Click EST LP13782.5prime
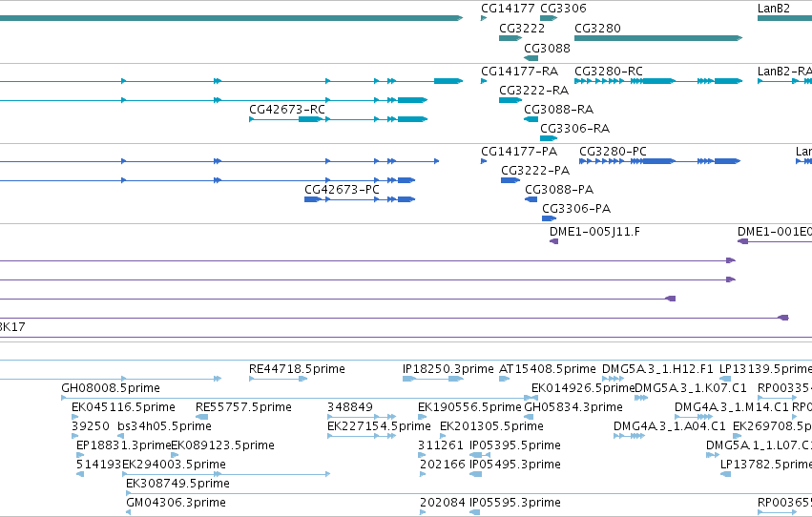 (x=766, y=465)
